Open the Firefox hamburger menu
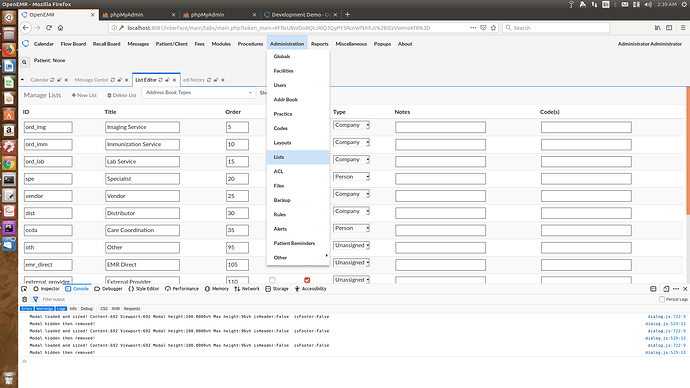Screen dimensions: 690x388 coord(683,28)
